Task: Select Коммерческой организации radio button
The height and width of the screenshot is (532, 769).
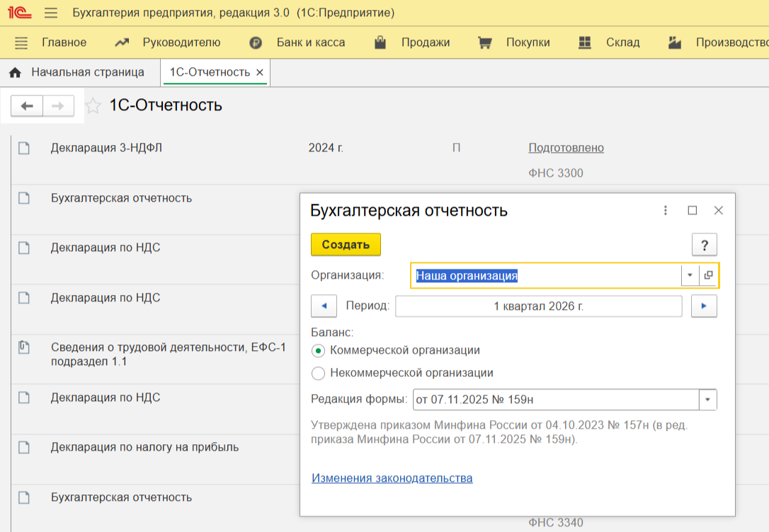Action: click(318, 351)
